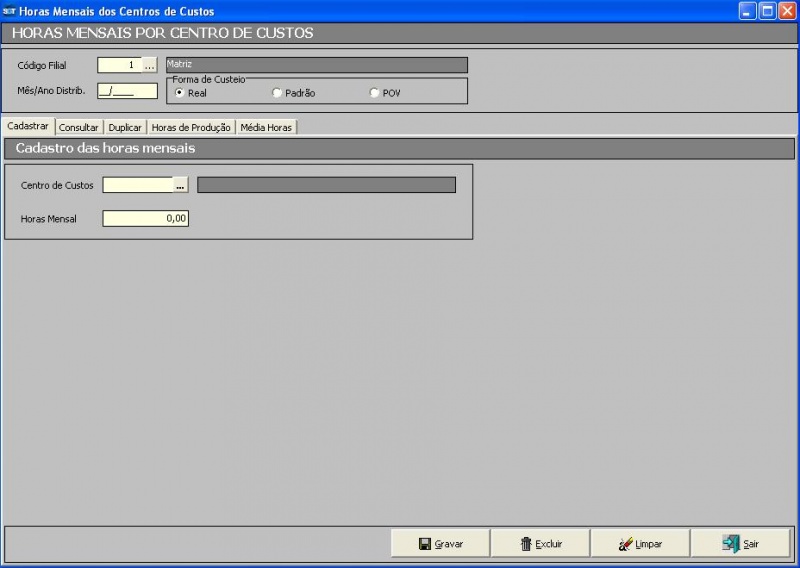Go to the Horas de Produção tab
Screen dimensions: 800x568
tap(191, 127)
